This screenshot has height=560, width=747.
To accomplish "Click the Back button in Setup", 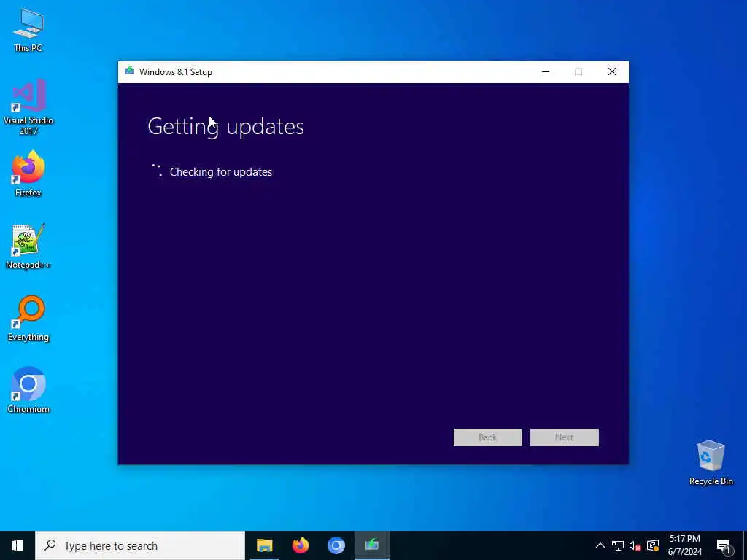I will coord(487,437).
